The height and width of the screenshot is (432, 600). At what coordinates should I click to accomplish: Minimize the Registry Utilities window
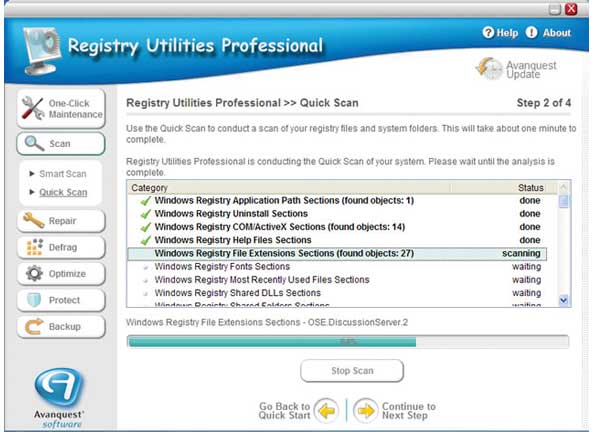pos(554,9)
